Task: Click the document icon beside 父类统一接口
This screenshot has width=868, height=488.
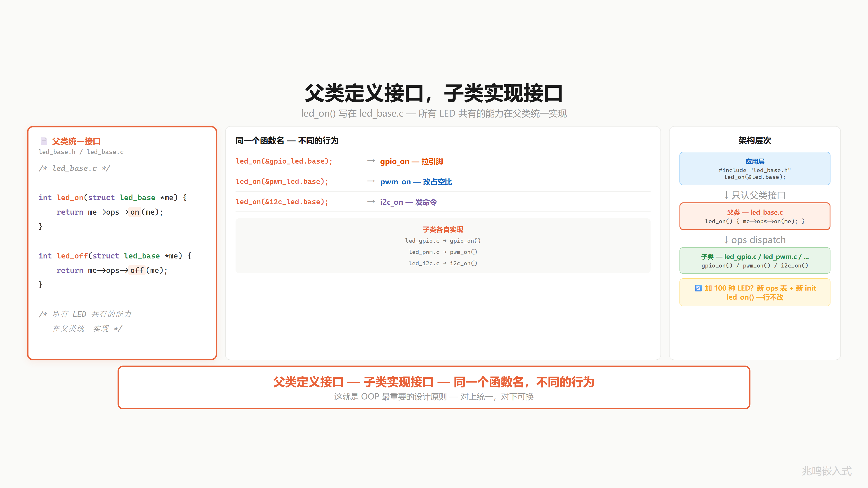Action: pyautogui.click(x=43, y=141)
